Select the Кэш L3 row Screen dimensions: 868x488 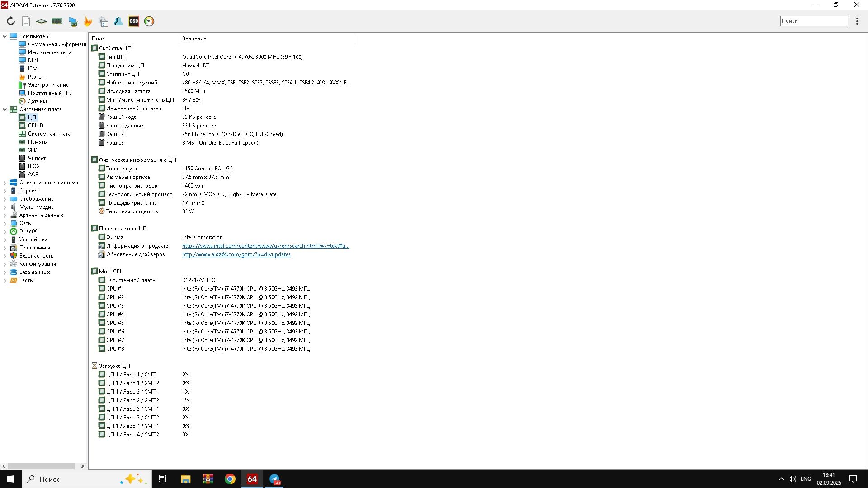tap(222, 143)
